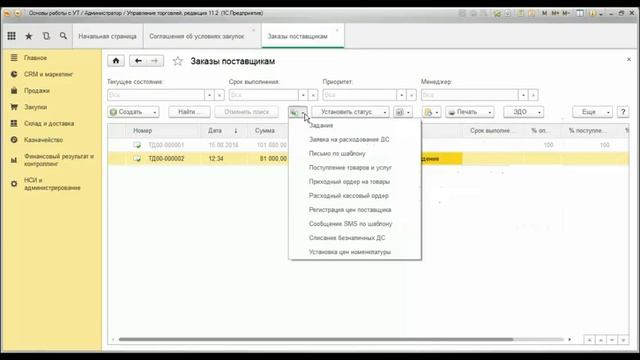
Task: Jump to the first list row arrow
Action: (x=589, y=340)
